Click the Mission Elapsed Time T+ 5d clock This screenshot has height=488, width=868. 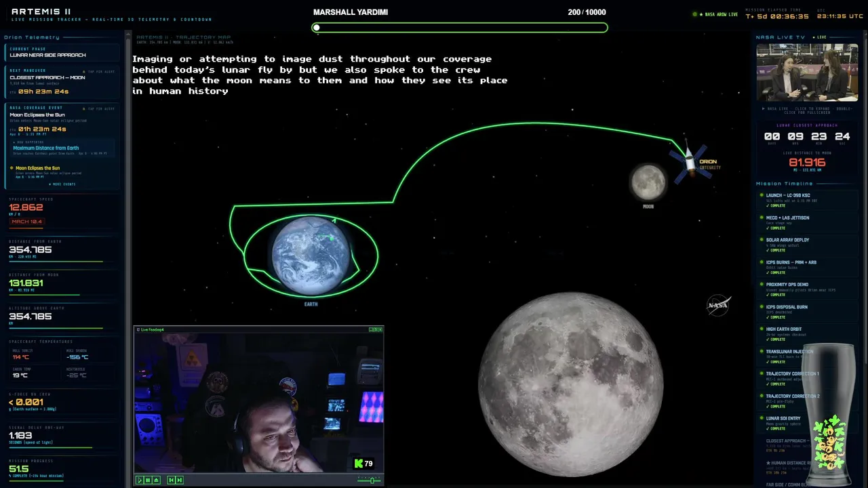[777, 16]
